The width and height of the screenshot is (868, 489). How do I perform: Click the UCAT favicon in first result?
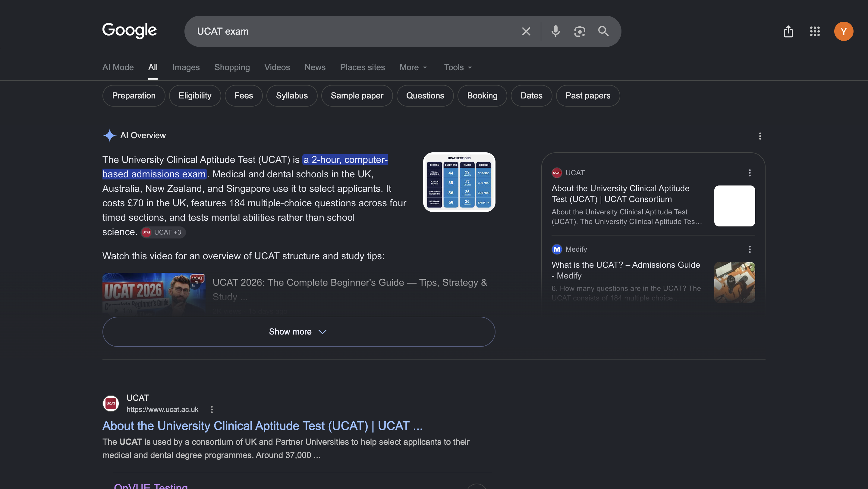click(x=111, y=403)
